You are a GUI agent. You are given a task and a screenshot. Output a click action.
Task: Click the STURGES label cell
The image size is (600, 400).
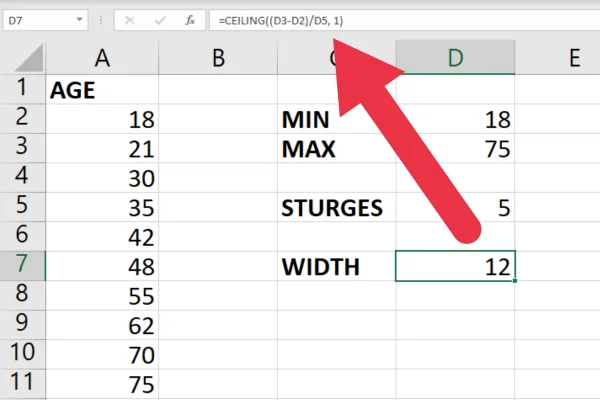337,207
